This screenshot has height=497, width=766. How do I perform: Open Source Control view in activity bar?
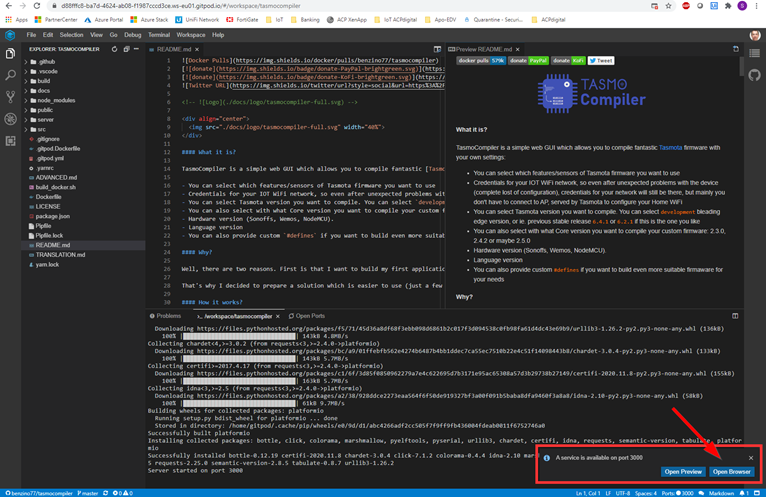(x=10, y=97)
